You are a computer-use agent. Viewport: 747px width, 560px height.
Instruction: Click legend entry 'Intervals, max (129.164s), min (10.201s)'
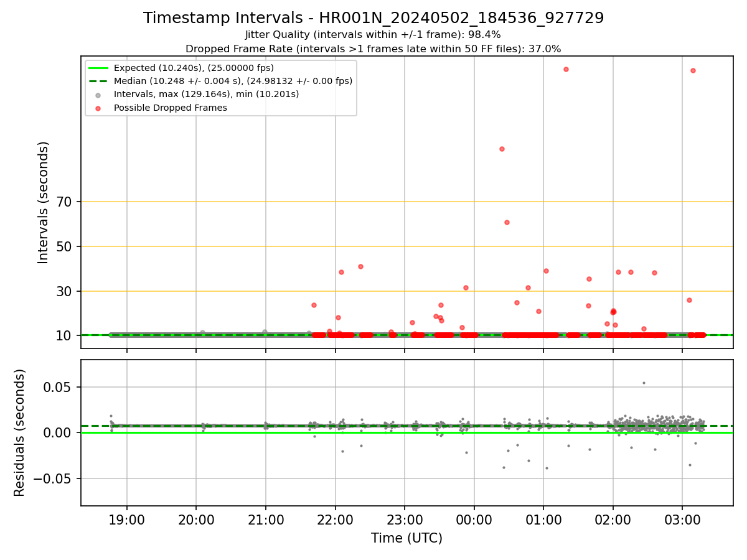tap(206, 95)
